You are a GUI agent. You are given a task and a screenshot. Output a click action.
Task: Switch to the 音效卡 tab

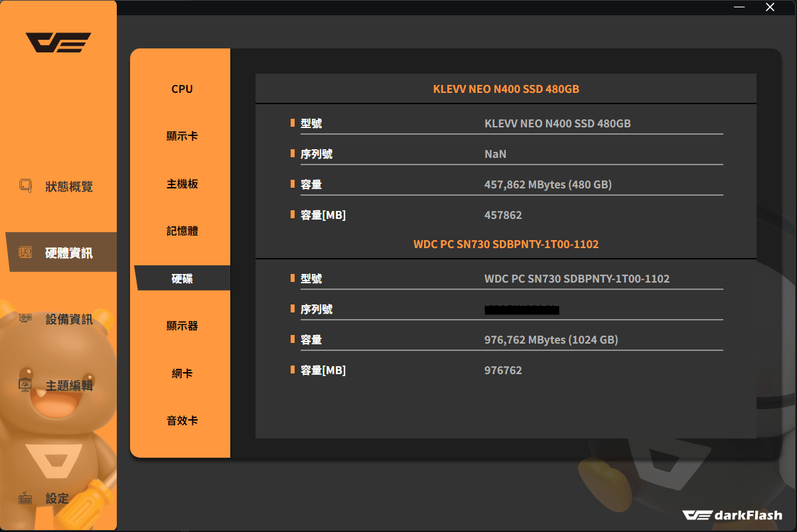(182, 421)
